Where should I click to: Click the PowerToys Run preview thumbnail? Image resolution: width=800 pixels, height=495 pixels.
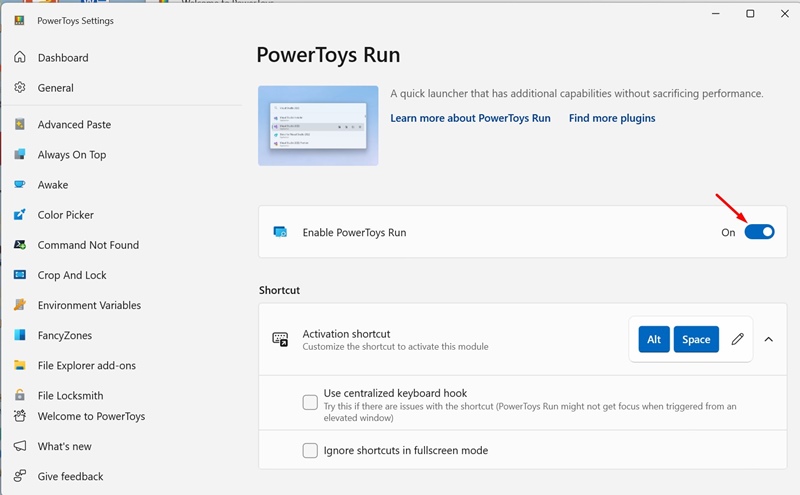[318, 126]
